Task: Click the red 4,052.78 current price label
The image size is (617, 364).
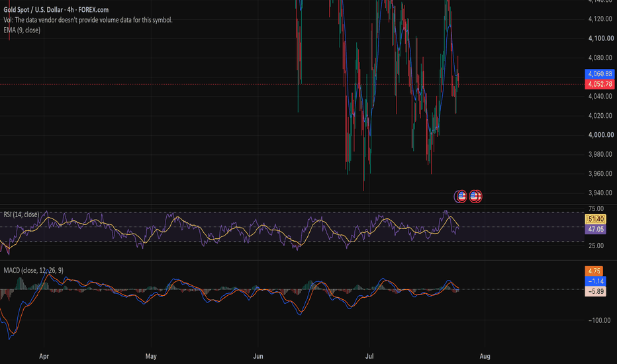Action: 600,84
